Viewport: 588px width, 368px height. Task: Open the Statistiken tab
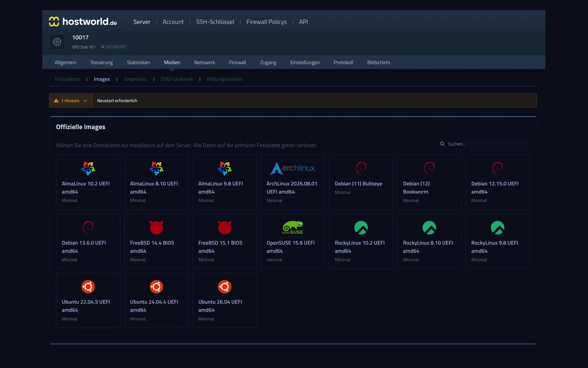(x=138, y=62)
